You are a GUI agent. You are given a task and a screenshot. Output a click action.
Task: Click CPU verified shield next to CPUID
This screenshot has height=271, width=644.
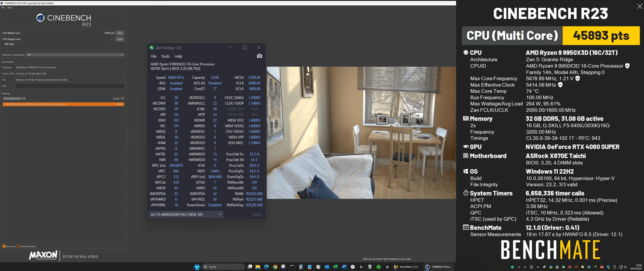click(x=627, y=66)
